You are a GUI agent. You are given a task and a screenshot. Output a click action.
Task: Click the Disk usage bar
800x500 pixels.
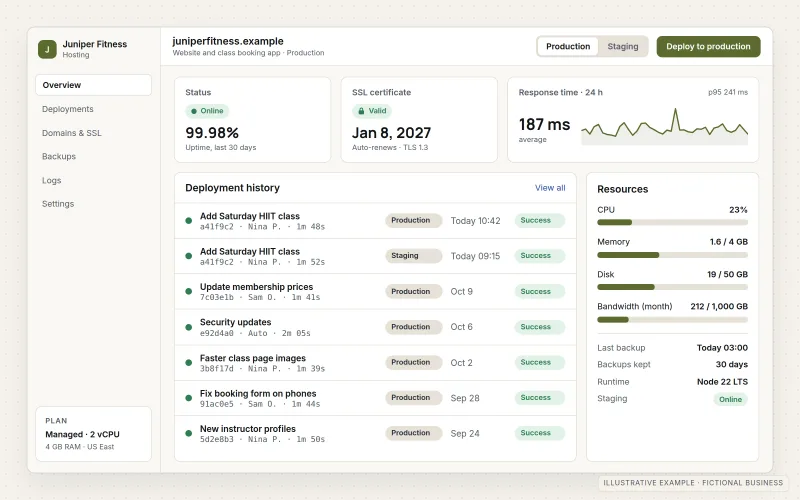(x=672, y=287)
